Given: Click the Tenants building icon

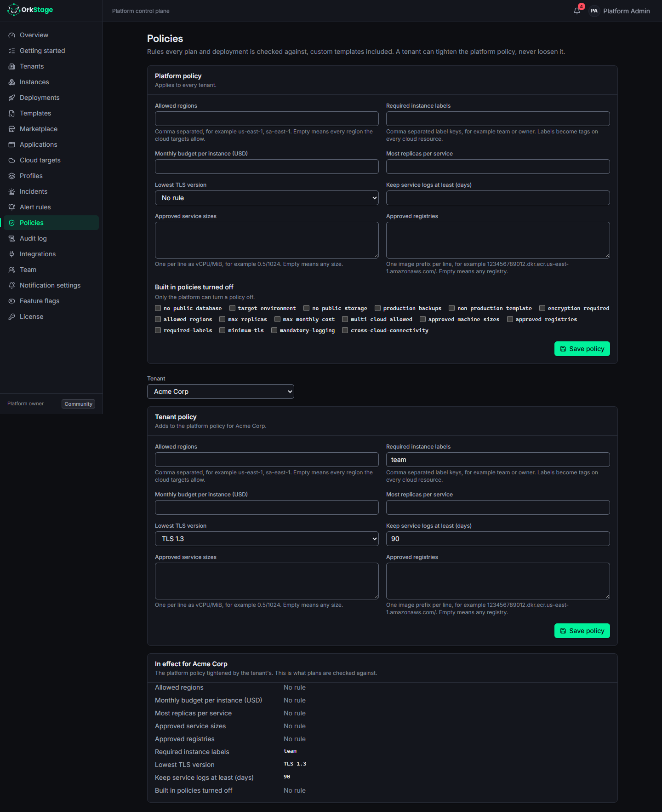Looking at the screenshot, I should click(x=12, y=66).
